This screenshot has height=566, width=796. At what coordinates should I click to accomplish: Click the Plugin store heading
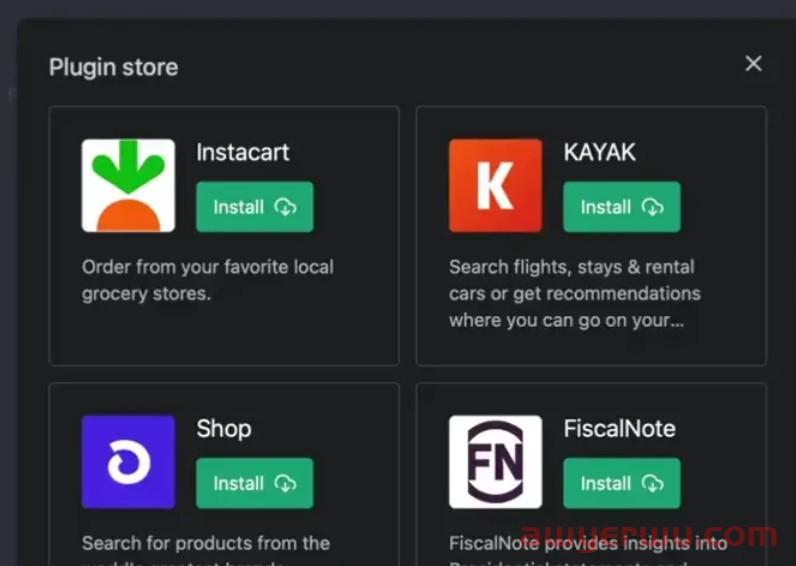tap(114, 67)
